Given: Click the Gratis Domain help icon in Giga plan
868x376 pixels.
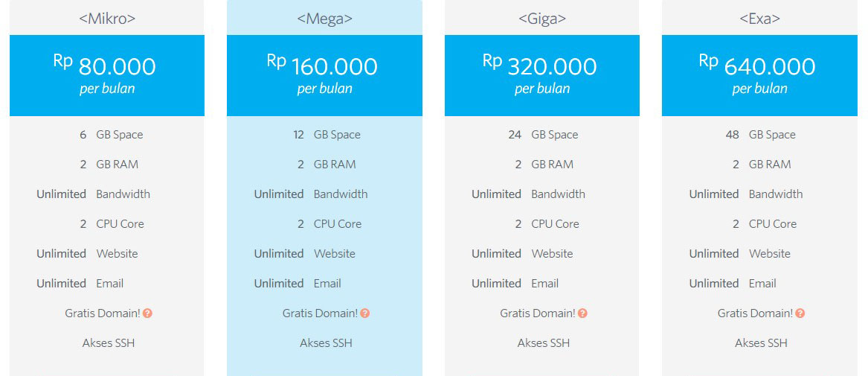Looking at the screenshot, I should [x=582, y=313].
